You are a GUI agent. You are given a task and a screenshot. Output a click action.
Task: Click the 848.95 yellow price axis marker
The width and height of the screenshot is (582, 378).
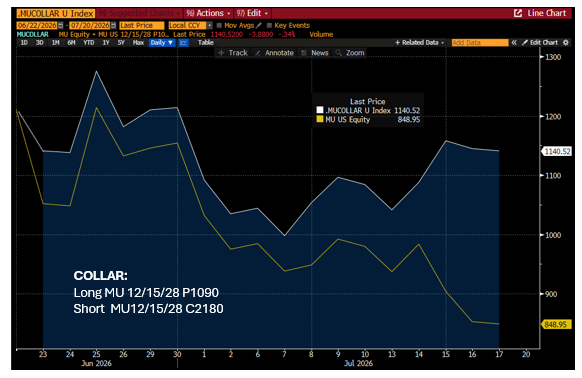[x=556, y=325]
